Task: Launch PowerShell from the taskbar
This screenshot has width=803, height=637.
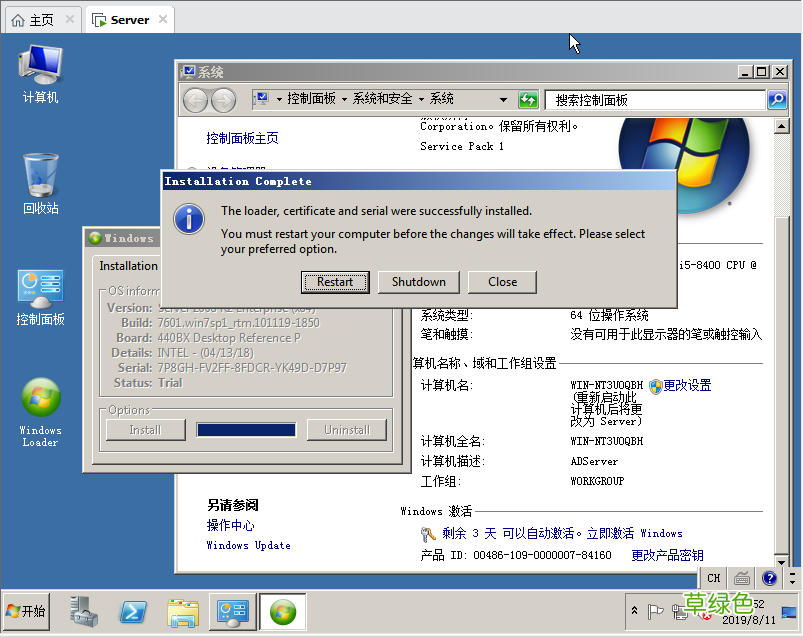Action: click(x=133, y=612)
